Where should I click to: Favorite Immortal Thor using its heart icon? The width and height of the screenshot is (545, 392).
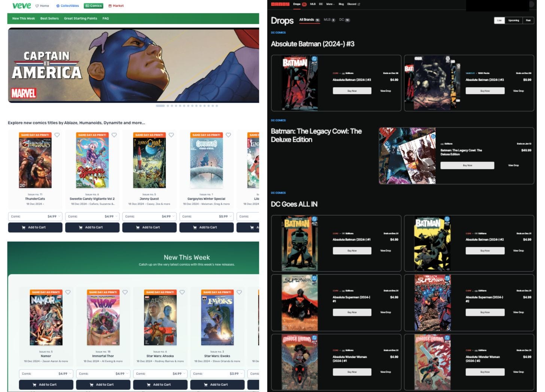click(125, 292)
